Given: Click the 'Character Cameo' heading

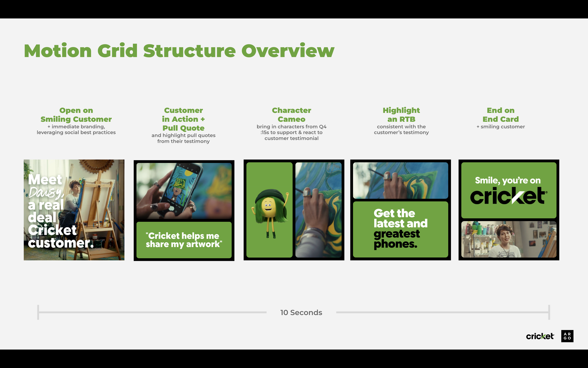Looking at the screenshot, I should click(291, 115).
